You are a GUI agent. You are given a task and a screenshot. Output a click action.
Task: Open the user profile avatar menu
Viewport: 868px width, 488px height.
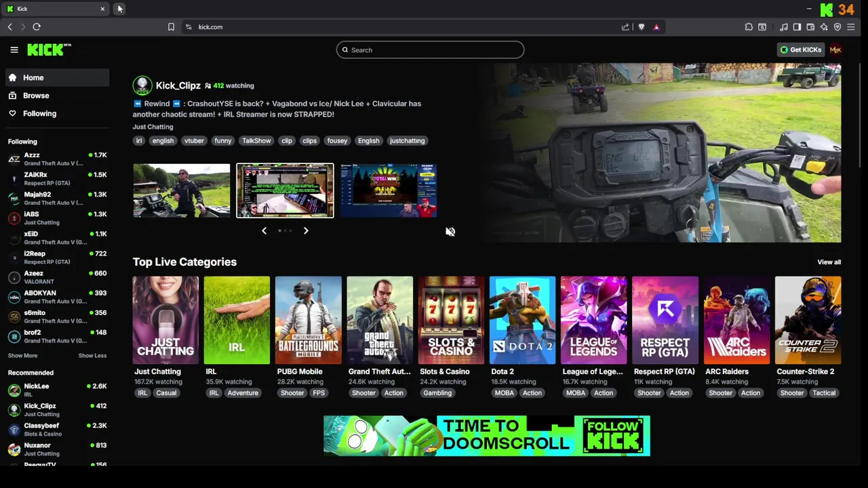(x=835, y=49)
